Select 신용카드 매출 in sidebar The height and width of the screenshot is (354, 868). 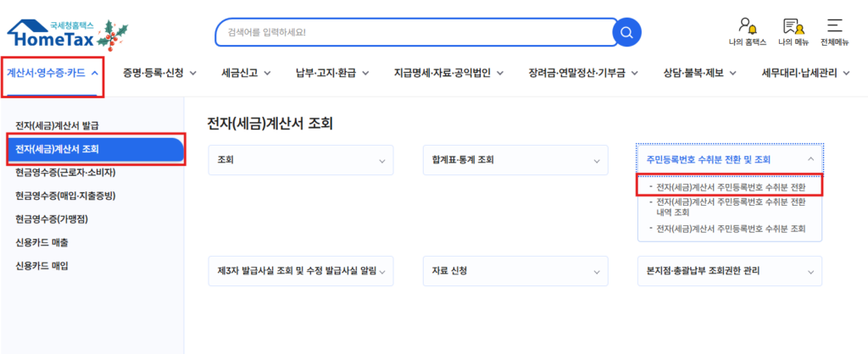[42, 242]
